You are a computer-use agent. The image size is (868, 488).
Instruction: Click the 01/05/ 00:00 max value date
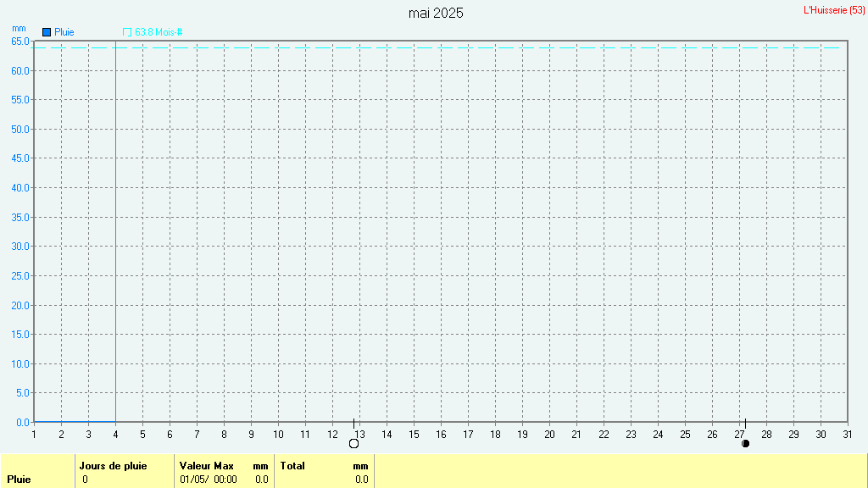click(209, 480)
